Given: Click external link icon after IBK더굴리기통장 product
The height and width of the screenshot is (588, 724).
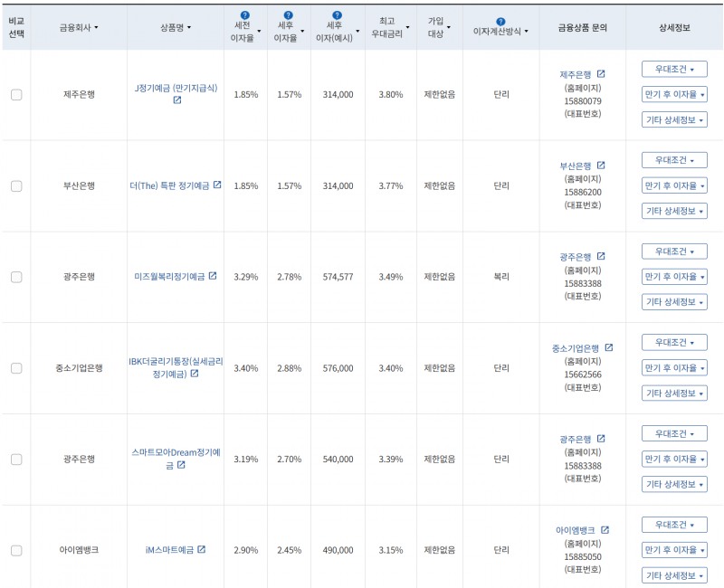Looking at the screenshot, I should click(195, 373).
